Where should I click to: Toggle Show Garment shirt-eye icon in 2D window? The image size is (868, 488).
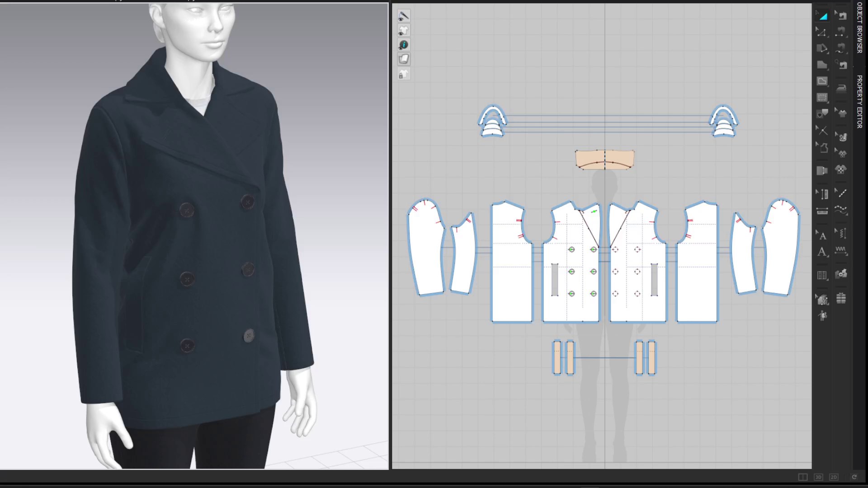coord(404,31)
